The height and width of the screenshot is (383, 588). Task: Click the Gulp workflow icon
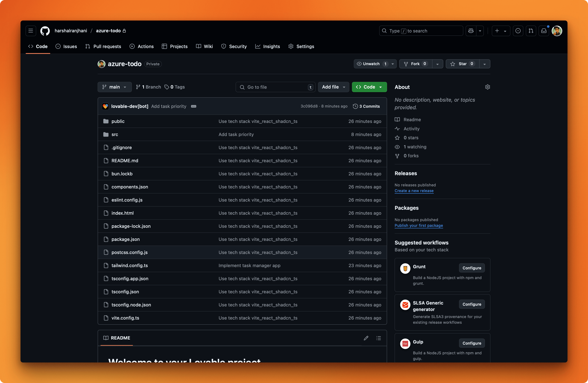pos(405,344)
